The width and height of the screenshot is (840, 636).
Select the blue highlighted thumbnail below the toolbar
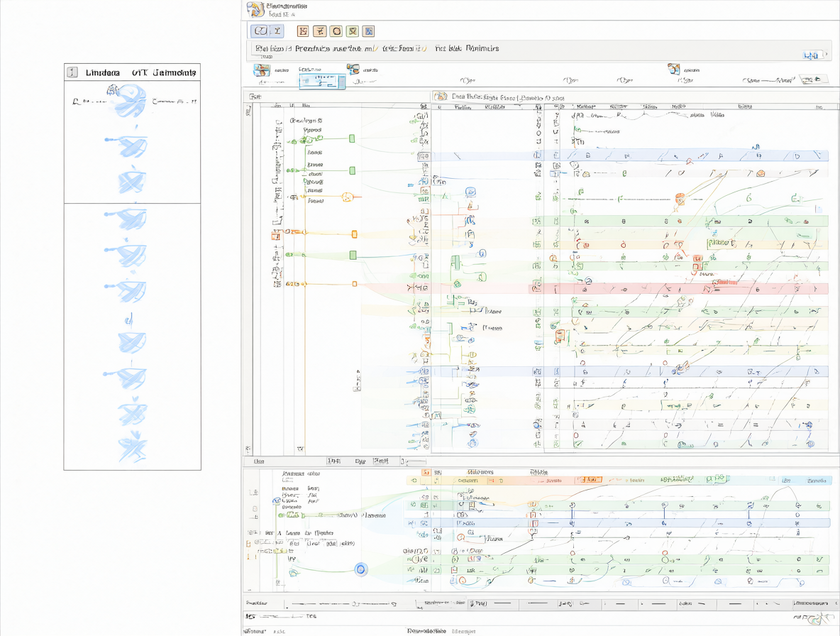[322, 81]
